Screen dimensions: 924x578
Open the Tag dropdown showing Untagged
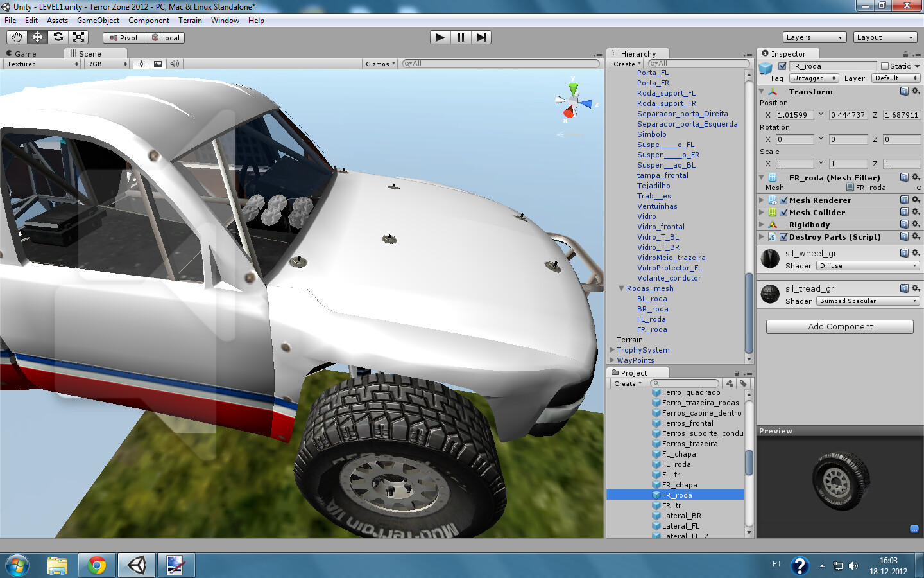[x=814, y=78]
